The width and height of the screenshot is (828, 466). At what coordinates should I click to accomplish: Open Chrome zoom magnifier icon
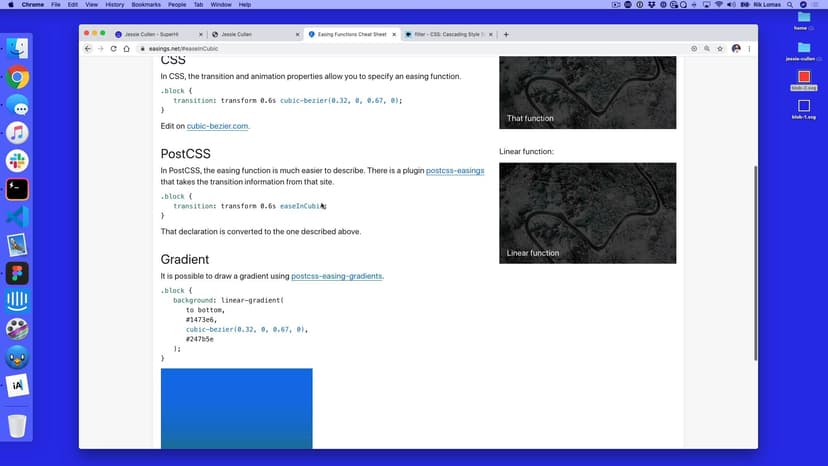coord(707,49)
